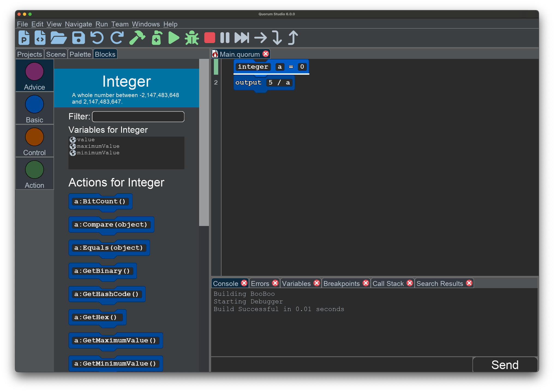
Task: Open a folder using the toolbar icon
Action: tap(59, 38)
